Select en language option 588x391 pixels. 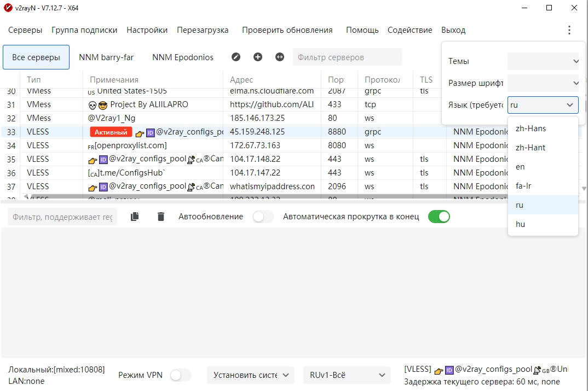543,167
